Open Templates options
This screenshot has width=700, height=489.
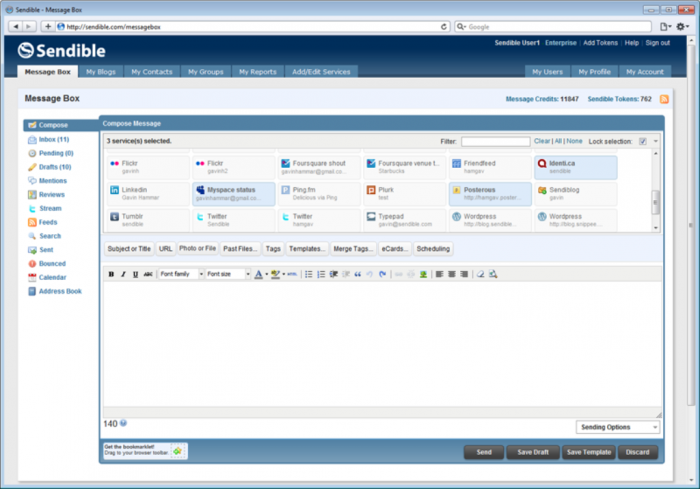point(307,249)
